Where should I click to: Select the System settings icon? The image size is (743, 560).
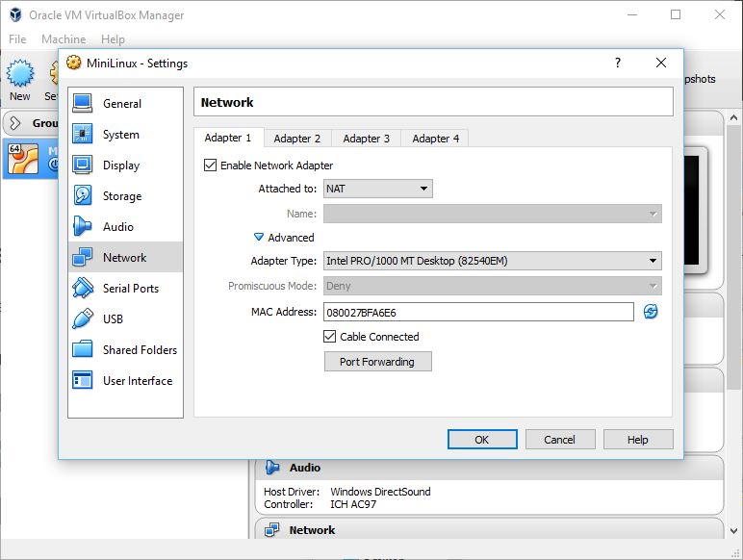[83, 135]
